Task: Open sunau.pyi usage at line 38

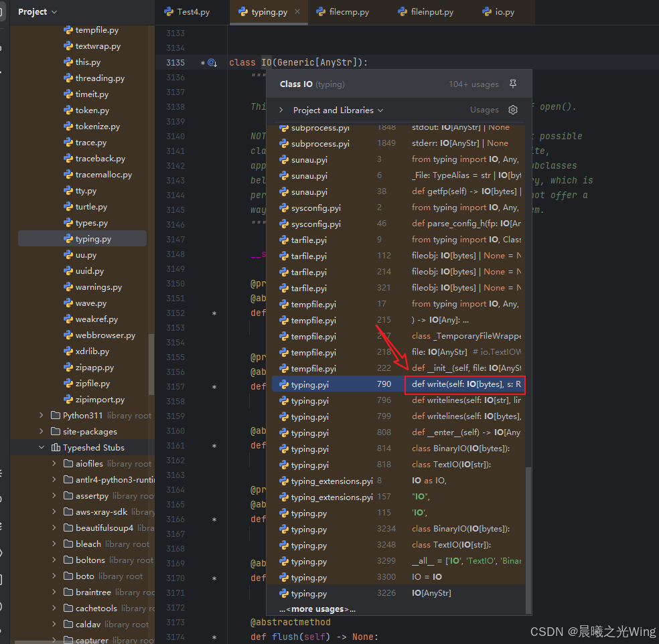Action: 398,191
